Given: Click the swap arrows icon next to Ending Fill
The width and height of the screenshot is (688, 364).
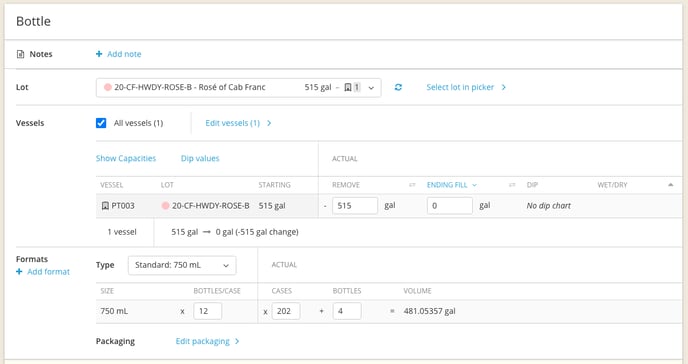Looking at the screenshot, I should coord(512,185).
